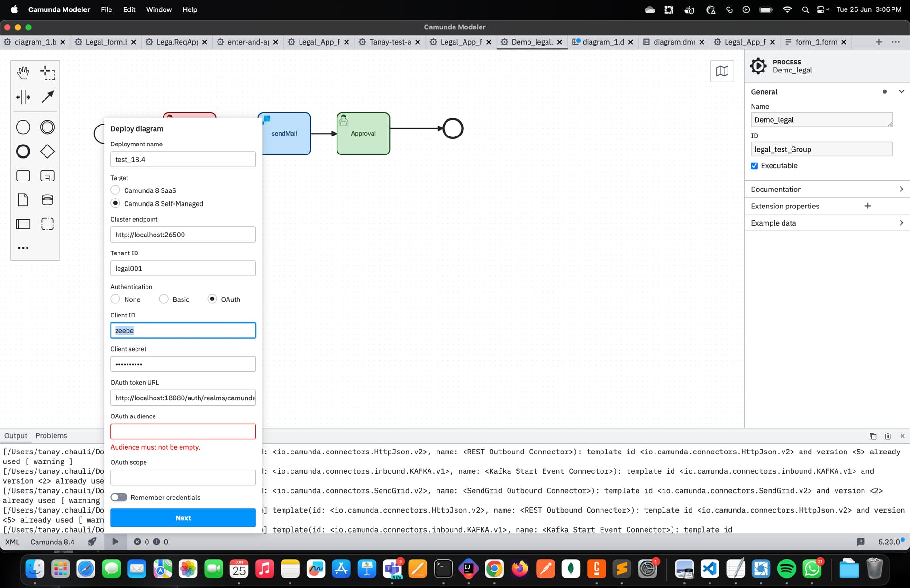Click the empty OAuth audience field

(183, 431)
